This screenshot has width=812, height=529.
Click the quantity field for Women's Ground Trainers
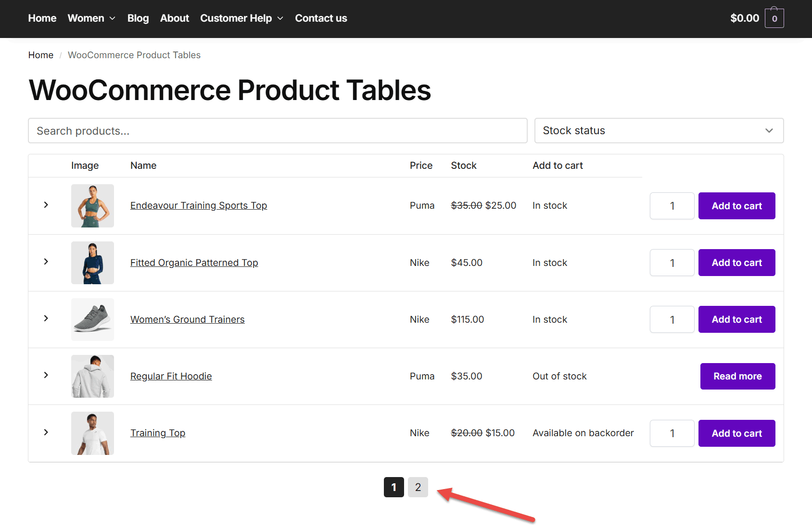click(x=672, y=319)
